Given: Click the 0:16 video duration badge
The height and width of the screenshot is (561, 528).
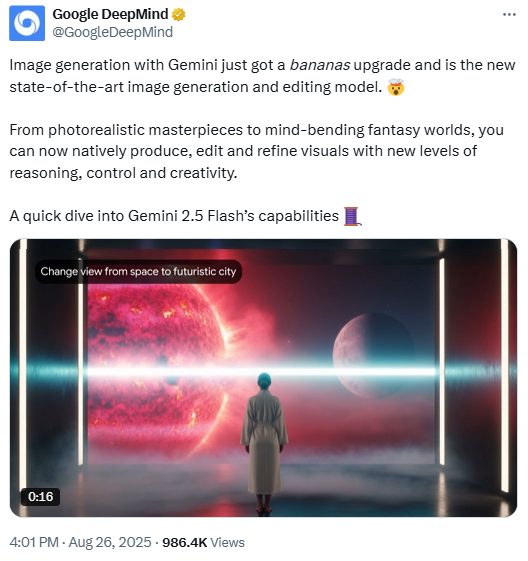Looking at the screenshot, I should (x=40, y=497).
